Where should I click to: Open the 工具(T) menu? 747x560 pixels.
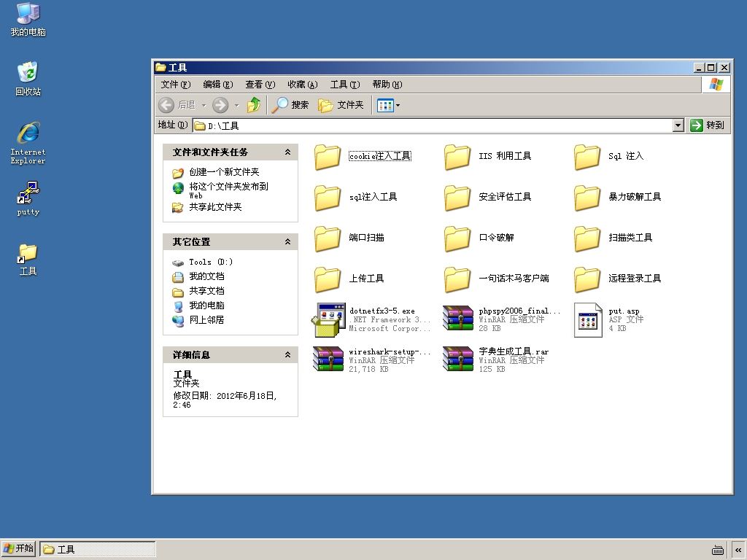(345, 85)
